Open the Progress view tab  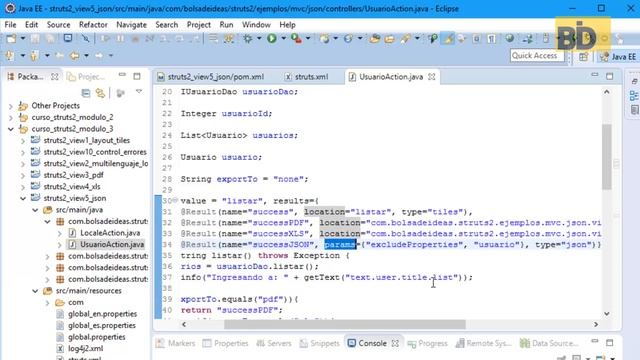coord(428,344)
